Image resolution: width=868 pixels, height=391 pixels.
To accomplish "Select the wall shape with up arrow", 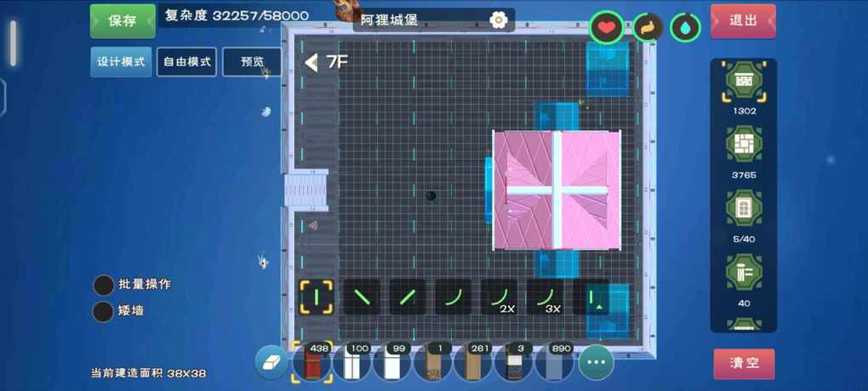I will 591,296.
